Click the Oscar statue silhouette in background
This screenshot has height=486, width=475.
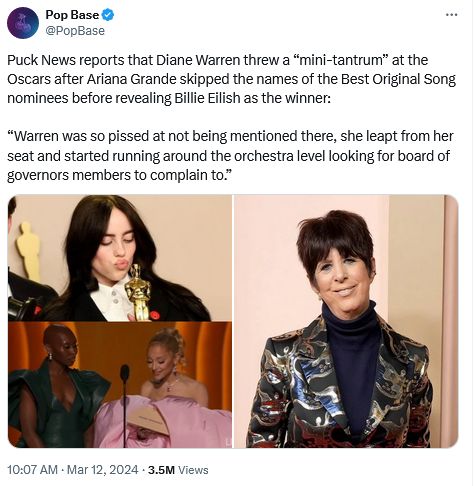click(29, 251)
